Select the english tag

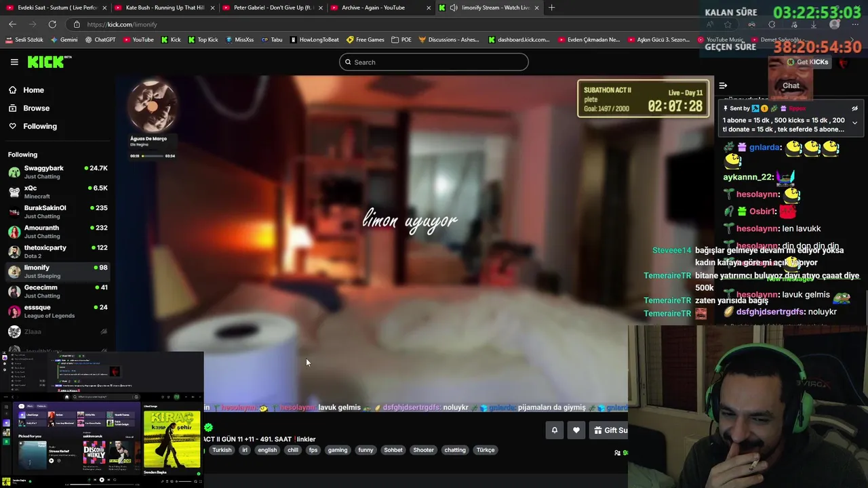267,450
